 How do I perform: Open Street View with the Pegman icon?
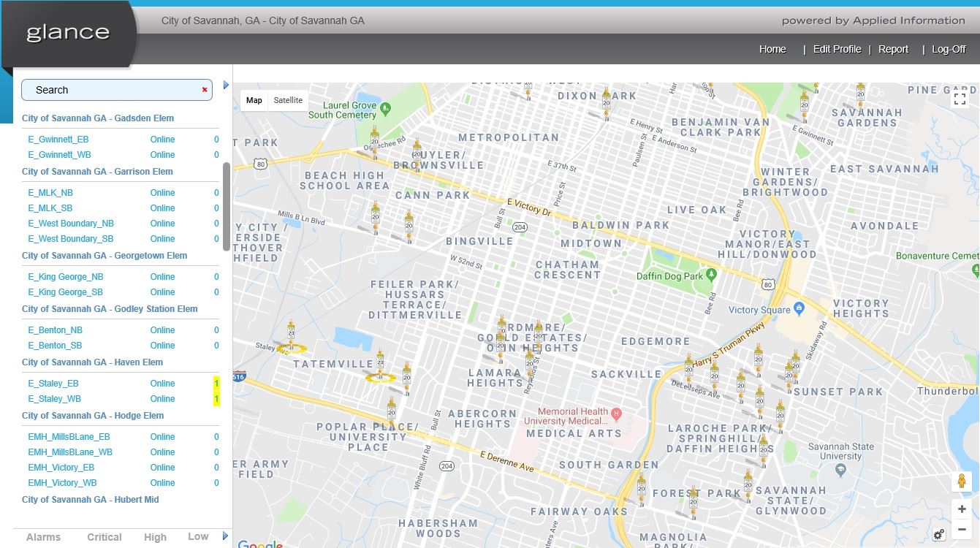click(x=961, y=481)
